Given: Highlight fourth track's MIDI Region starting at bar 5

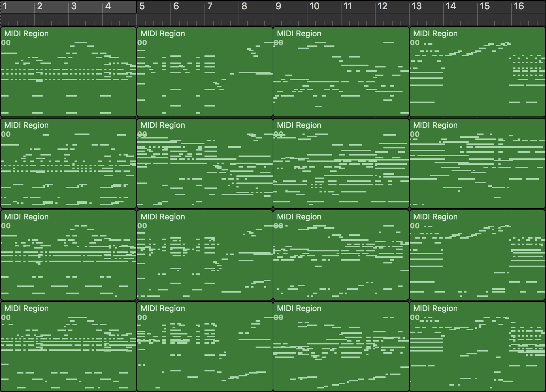Looking at the screenshot, I should coord(205,347).
